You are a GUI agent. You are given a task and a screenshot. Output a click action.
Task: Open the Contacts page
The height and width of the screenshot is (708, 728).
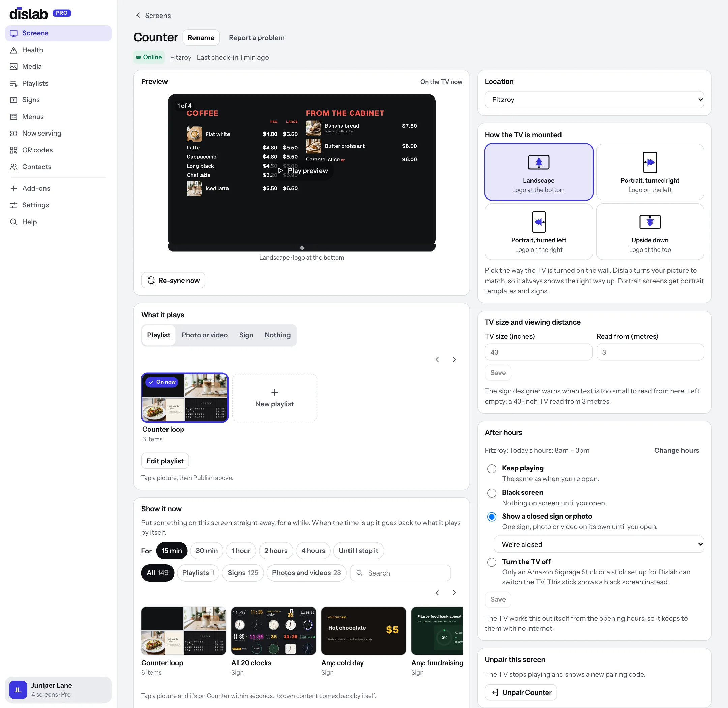(x=58, y=167)
